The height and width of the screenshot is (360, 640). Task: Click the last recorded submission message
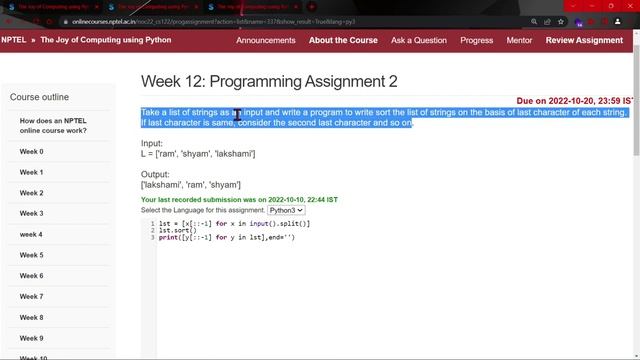point(239,200)
